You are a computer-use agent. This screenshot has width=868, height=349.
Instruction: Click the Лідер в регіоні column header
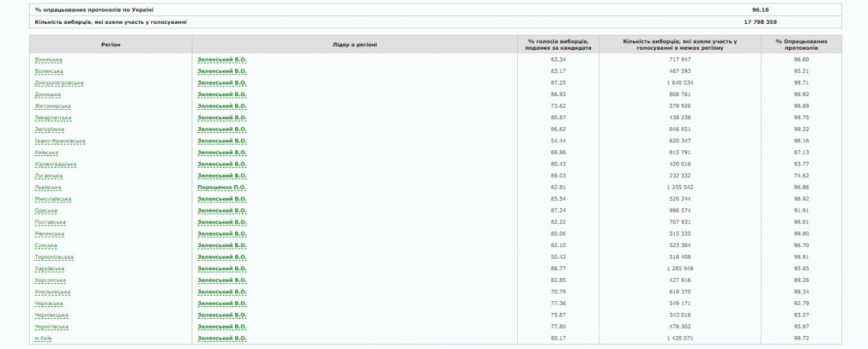354,44
